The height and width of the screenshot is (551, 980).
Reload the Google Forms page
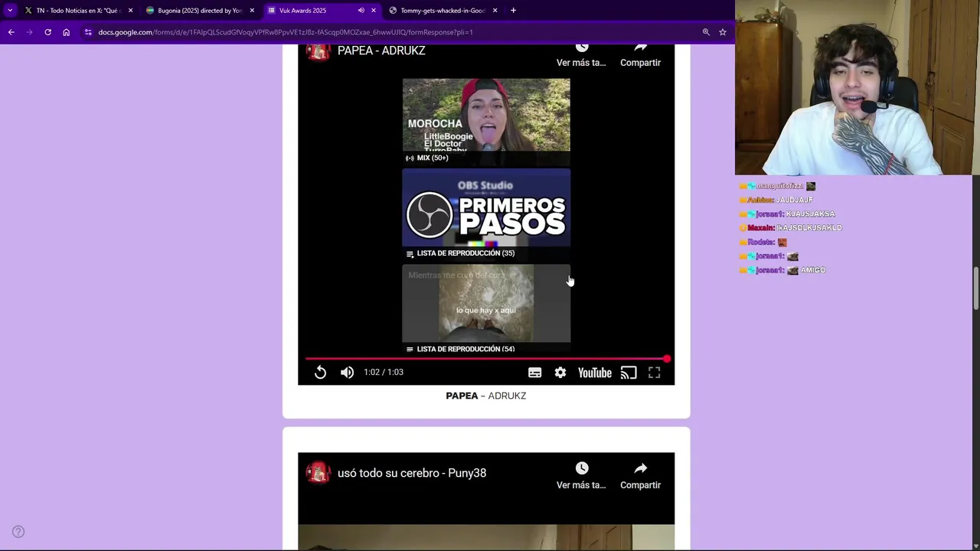[48, 32]
